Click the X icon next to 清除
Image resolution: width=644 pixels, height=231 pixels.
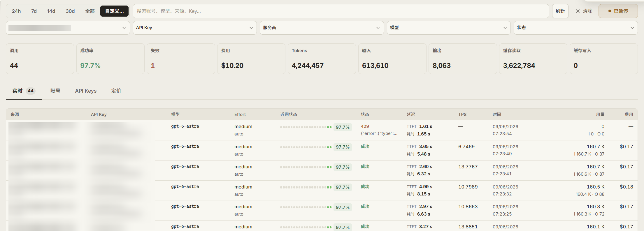tap(578, 11)
